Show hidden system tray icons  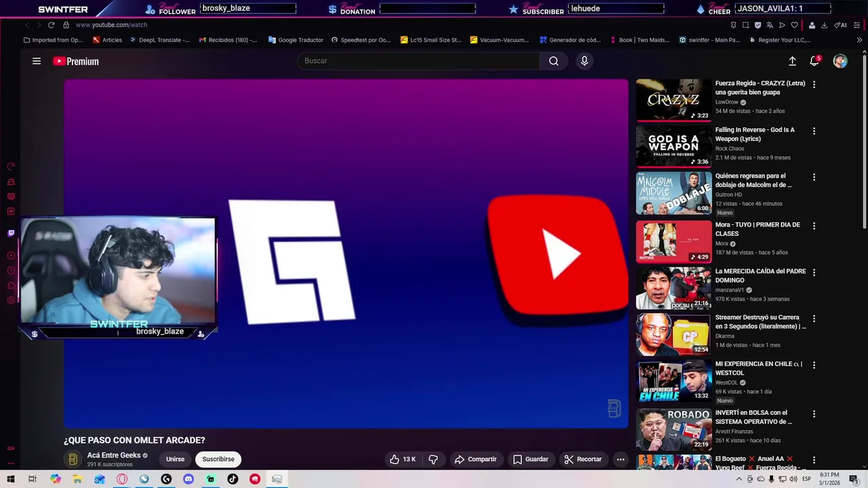(x=739, y=479)
